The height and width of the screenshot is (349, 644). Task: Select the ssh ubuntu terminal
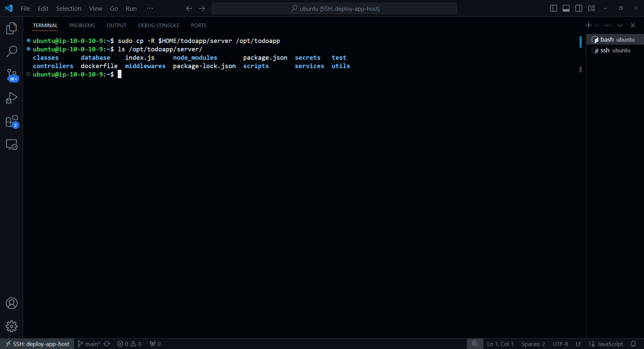[x=615, y=50]
